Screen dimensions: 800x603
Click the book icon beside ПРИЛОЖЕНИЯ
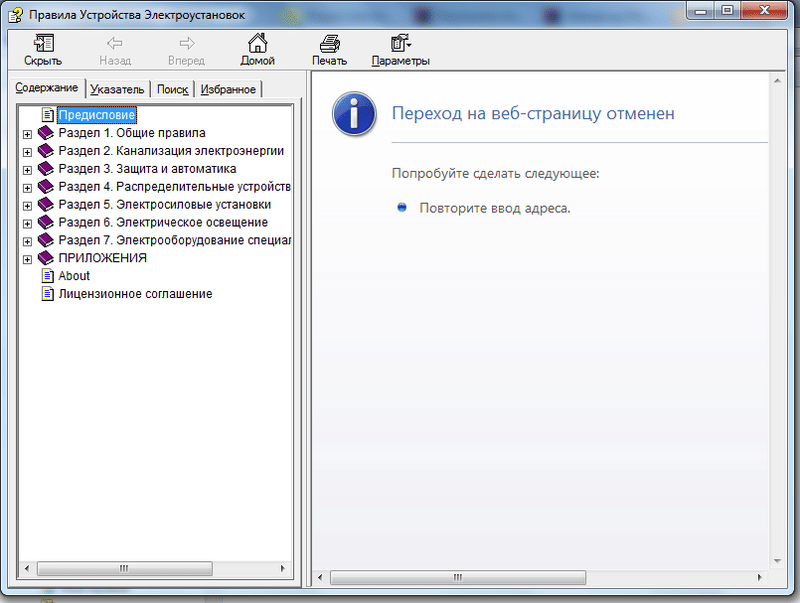[46, 258]
